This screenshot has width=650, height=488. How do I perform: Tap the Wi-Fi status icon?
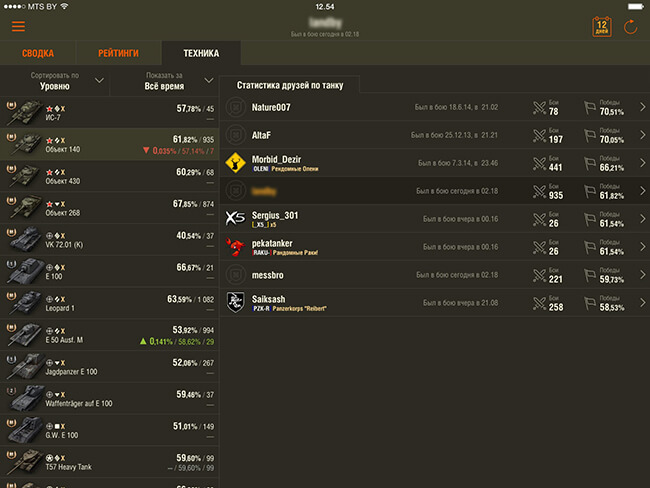tap(64, 6)
